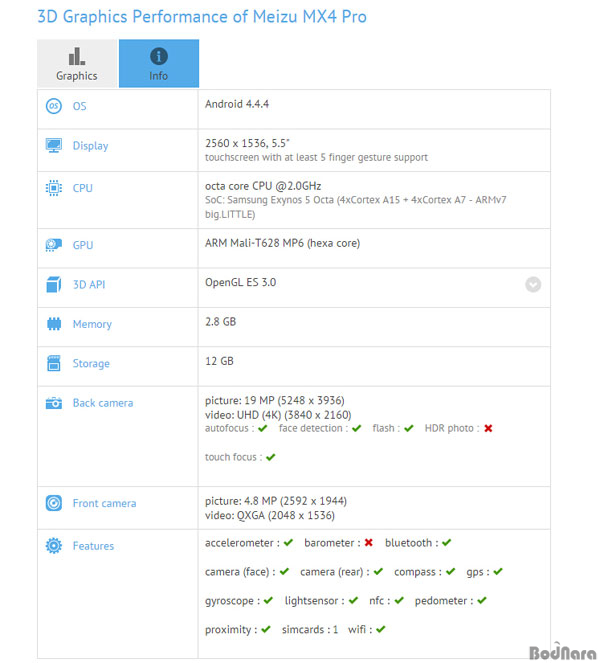This screenshot has height=663, width=600.
Task: Click the Front camera lens icon
Action: (x=54, y=503)
